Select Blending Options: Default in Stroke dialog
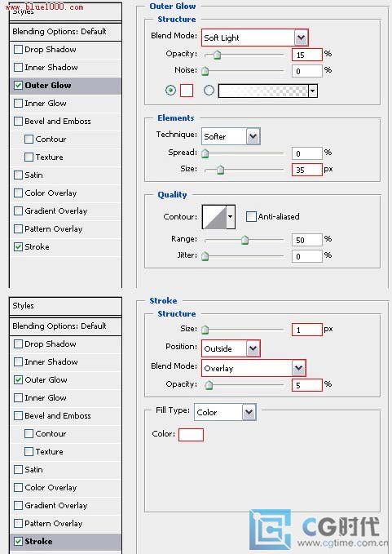 (x=66, y=326)
